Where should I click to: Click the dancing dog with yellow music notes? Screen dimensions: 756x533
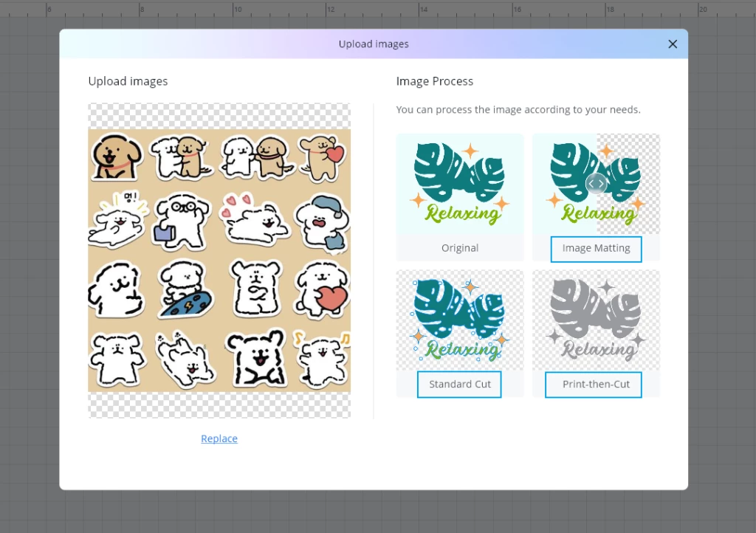[322, 359]
